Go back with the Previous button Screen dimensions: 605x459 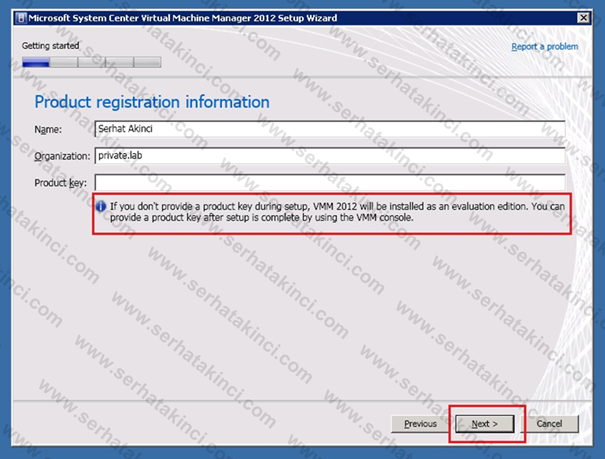coord(420,424)
